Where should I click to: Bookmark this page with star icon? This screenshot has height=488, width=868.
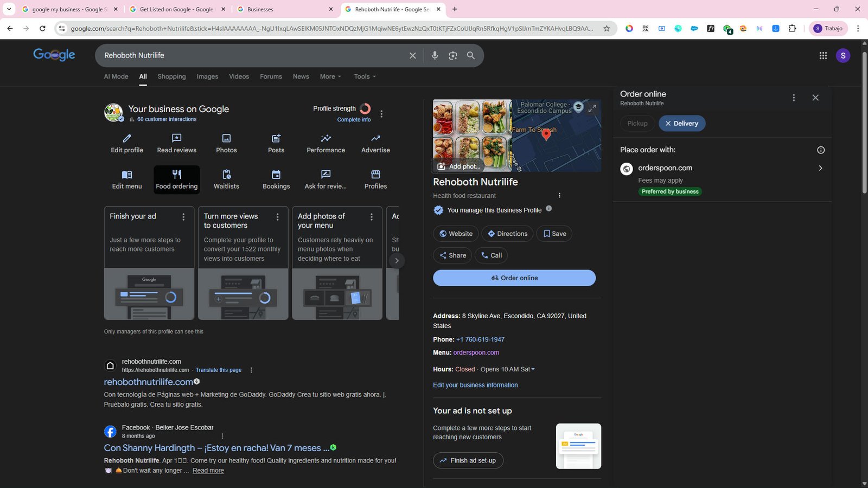click(x=607, y=28)
